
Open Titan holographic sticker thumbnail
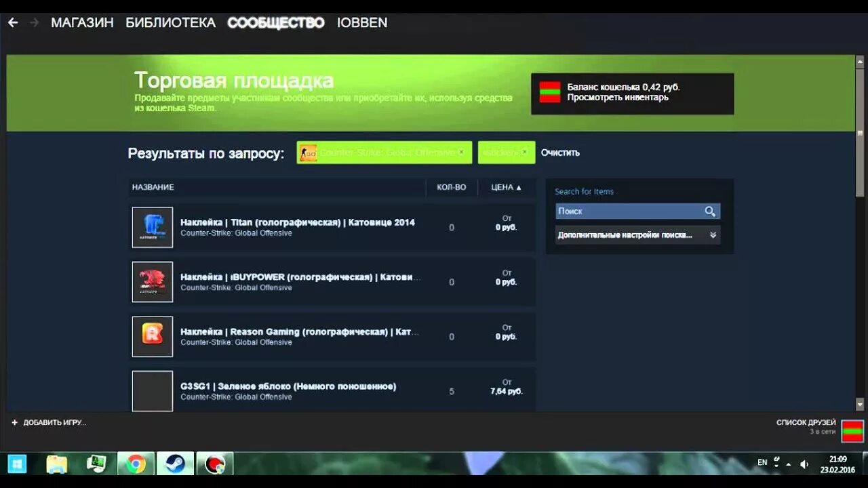pos(153,227)
